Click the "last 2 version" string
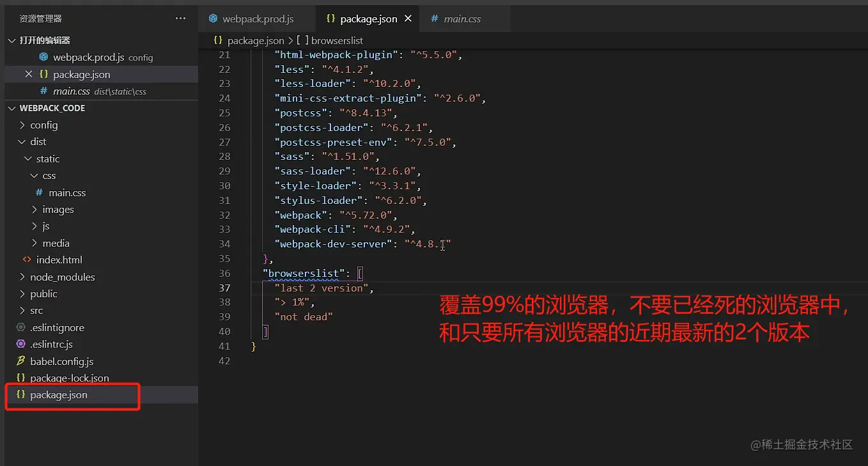 (x=322, y=288)
